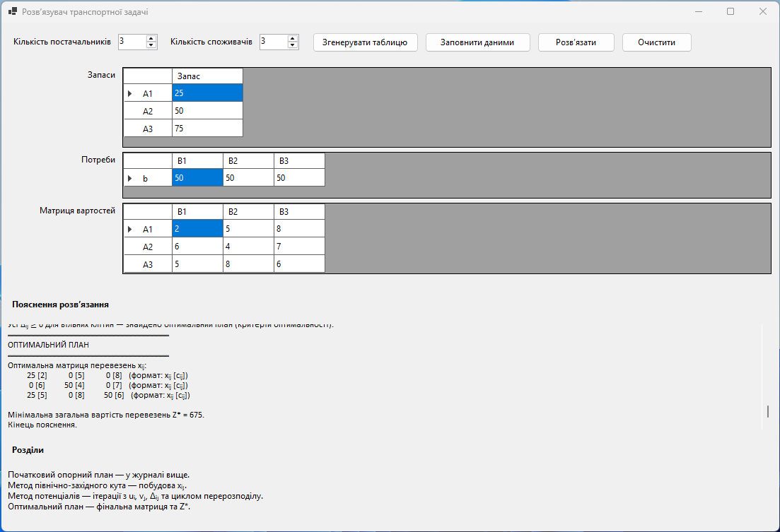Select row header A2 in the cost matrix
The image size is (780, 532).
pyautogui.click(x=148, y=247)
